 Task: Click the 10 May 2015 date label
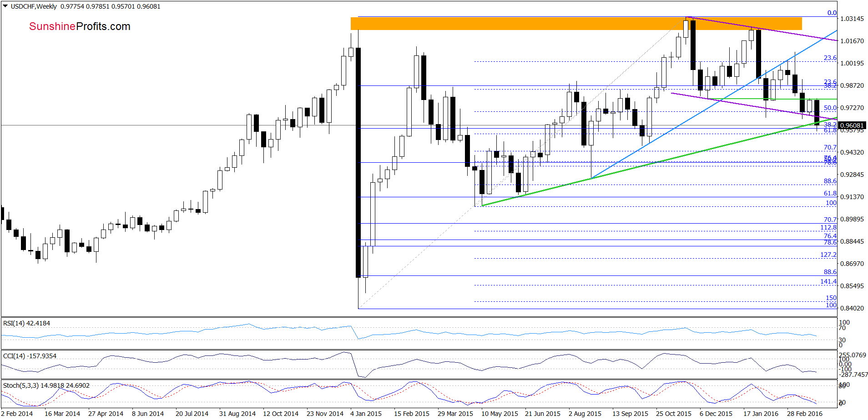coord(500,414)
